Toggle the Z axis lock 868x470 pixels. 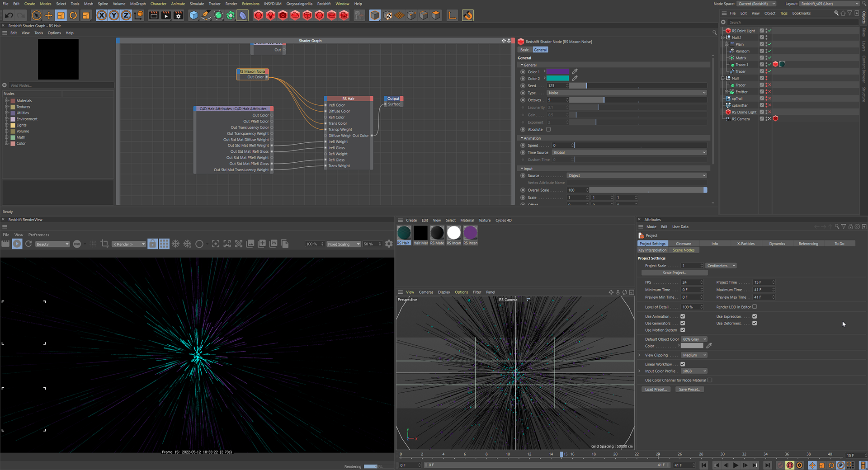click(126, 15)
